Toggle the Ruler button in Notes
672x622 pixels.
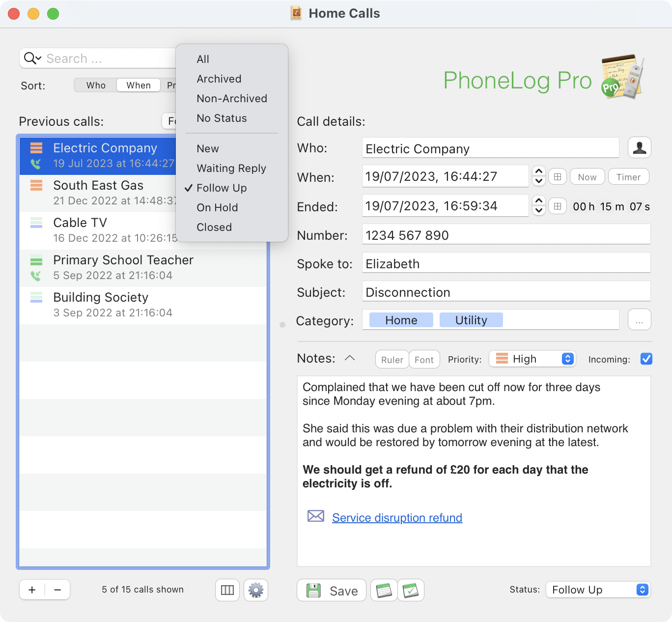[x=392, y=360]
